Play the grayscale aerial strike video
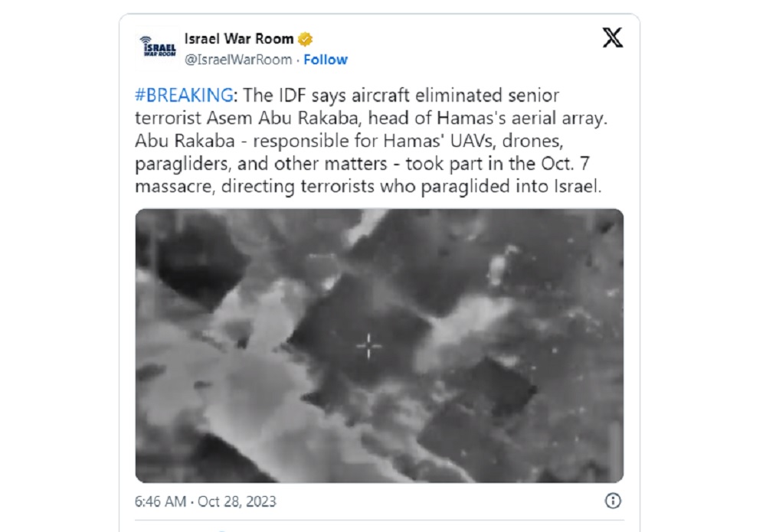This screenshot has height=532, width=766. (379, 346)
